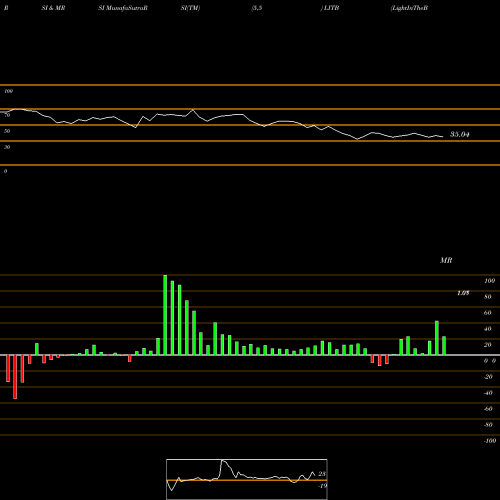This screenshot has width=500, height=500.
Task: Open the mini overview chart thumbnail
Action: tap(247, 479)
